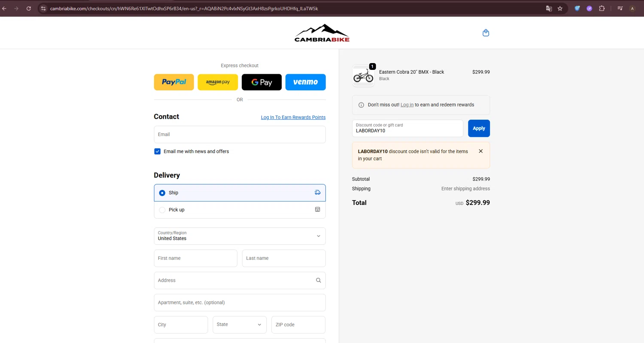Click the Subtotal label
Image resolution: width=644 pixels, height=343 pixels.
point(361,179)
